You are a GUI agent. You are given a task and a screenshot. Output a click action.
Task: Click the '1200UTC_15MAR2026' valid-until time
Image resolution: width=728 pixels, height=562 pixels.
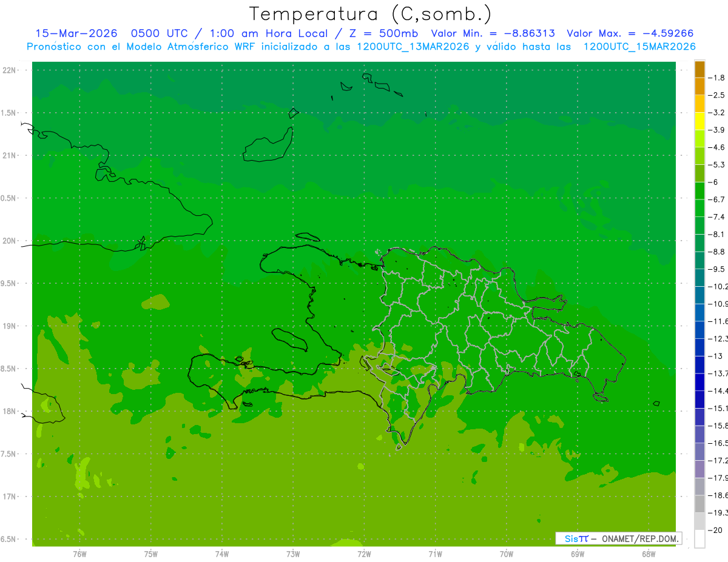(639, 47)
